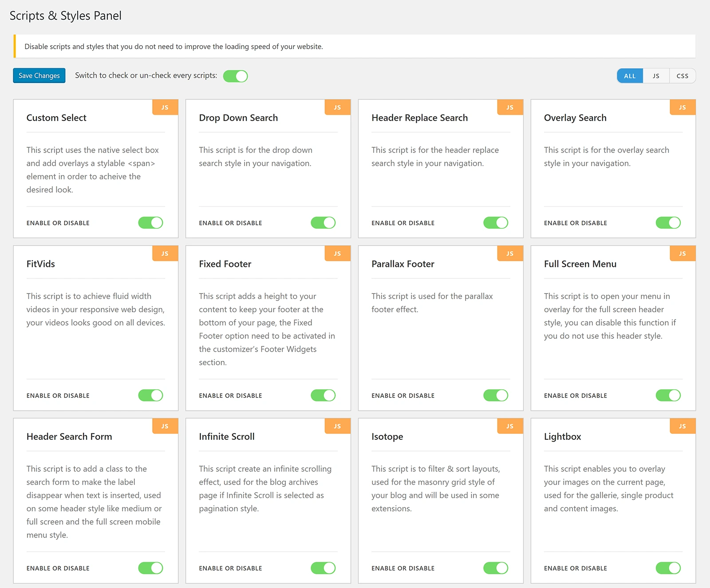This screenshot has width=710, height=588.
Task: Show only CSS styles tab
Action: [x=682, y=76]
